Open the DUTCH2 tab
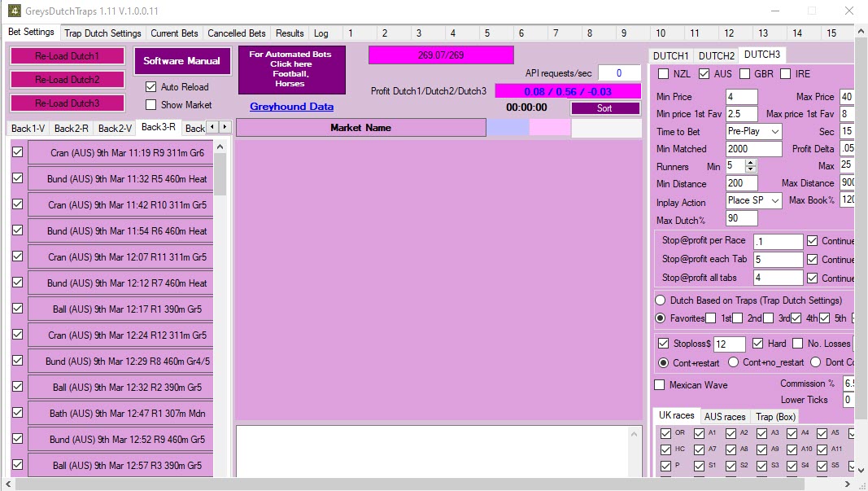This screenshot has width=868, height=491. [717, 55]
